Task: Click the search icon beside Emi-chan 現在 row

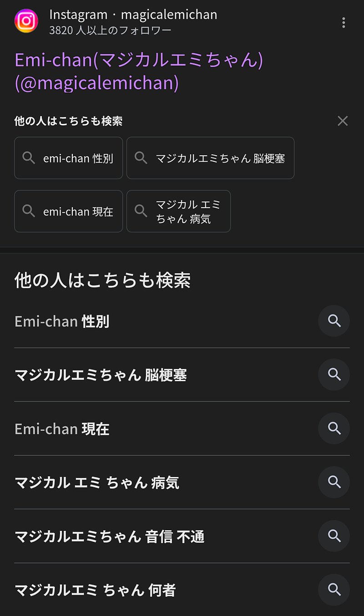Action: [x=334, y=428]
